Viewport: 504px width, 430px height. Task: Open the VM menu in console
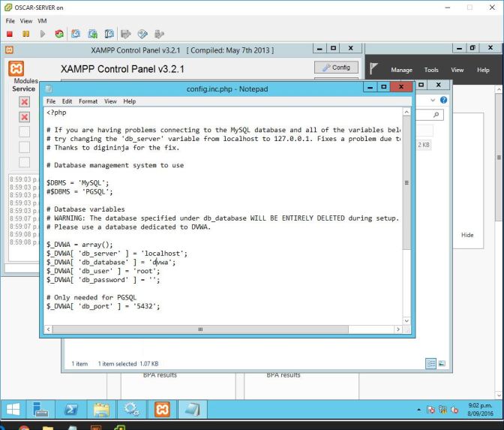42,21
